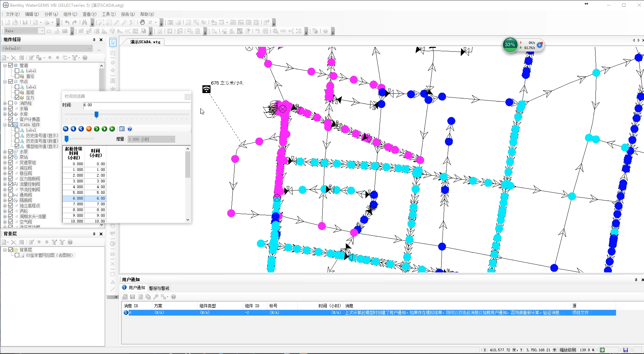Image resolution: width=644 pixels, height=354 pixels.
Task: Toggle the 高程 checkbox under 节点
Action: pos(17,92)
